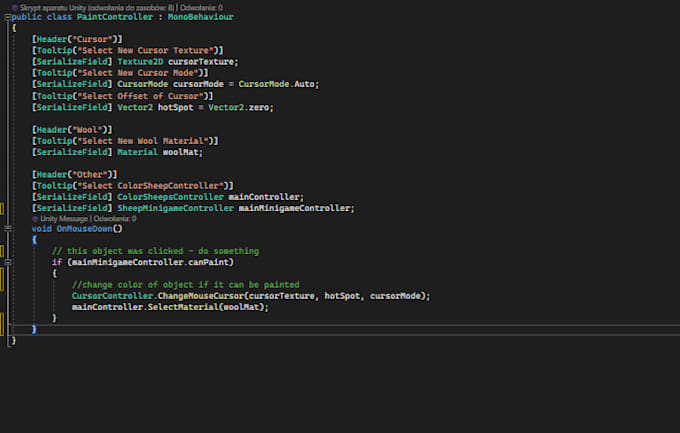Viewport: 680px width, 433px height.
Task: Open 'Odwołania: 0' CodeLens above the class
Action: tap(201, 7)
